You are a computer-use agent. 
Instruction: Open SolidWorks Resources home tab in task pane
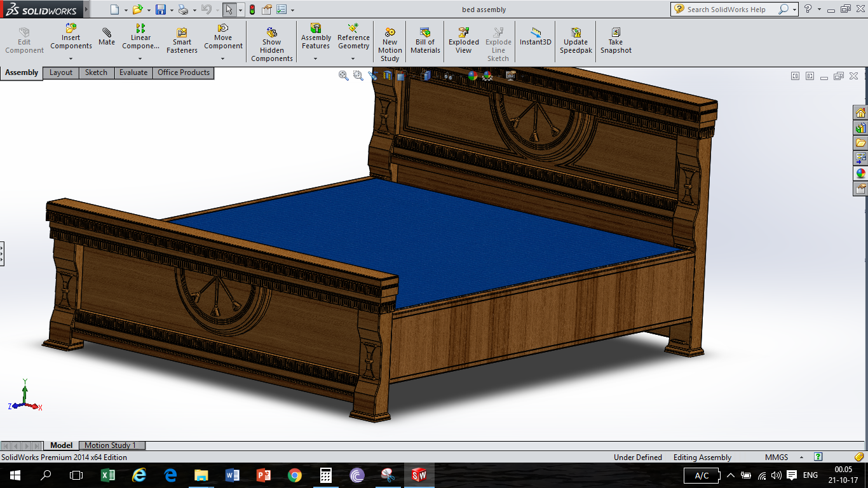(x=860, y=113)
